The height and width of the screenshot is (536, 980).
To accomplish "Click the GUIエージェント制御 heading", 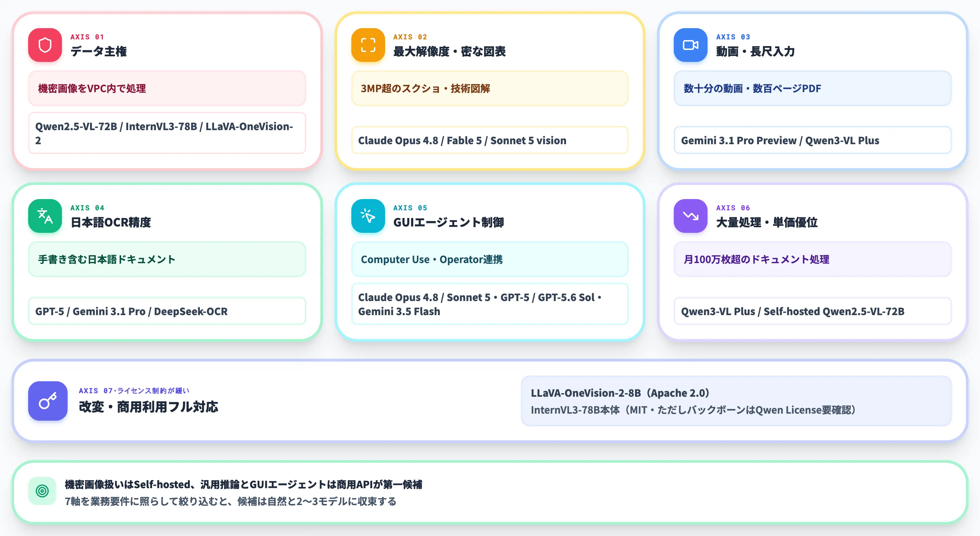I will coord(448,222).
